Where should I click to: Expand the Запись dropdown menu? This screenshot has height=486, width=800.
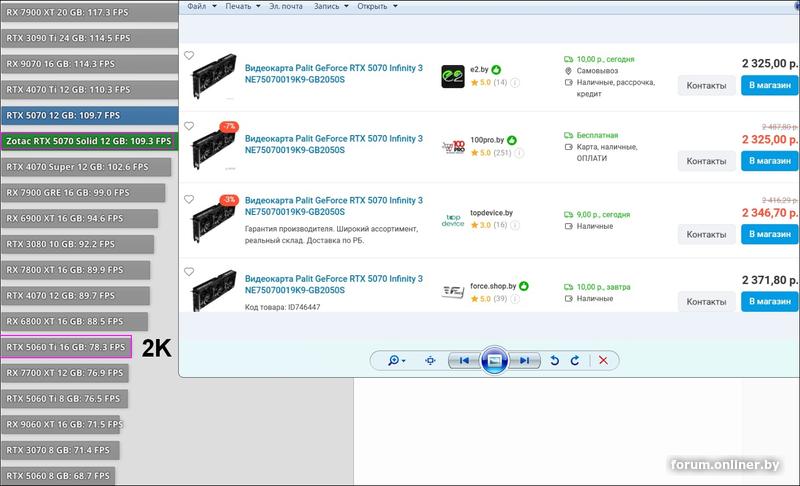click(x=331, y=6)
